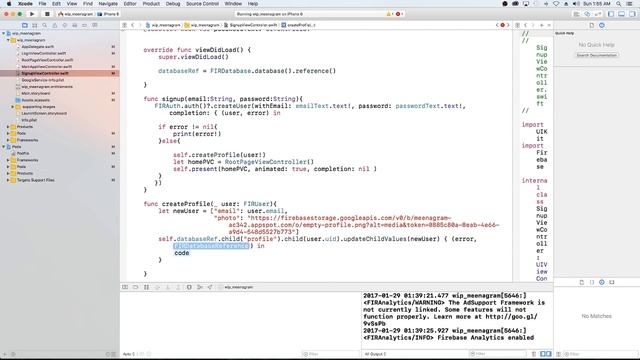Go back in editor jump bar history
This screenshot has width=640, height=360.
[x=133, y=25]
